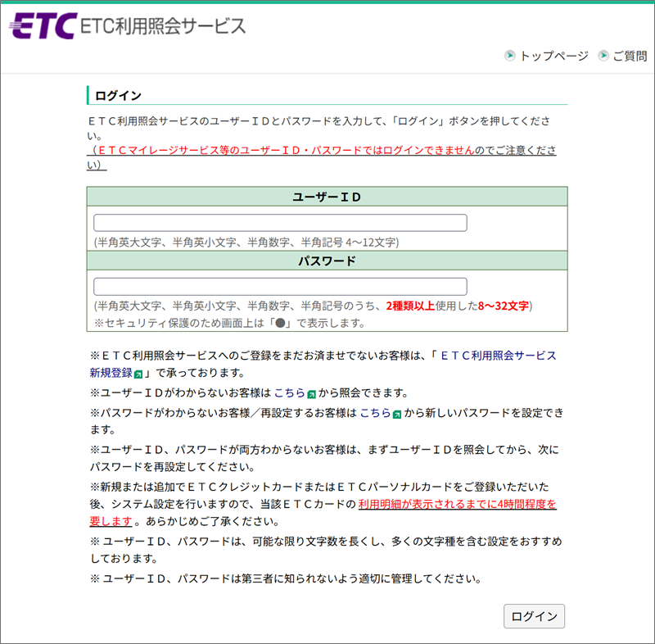Viewport: 655px width, 644px height.
Task: Click the ETC利用照会サービス header title
Action: pos(162,26)
